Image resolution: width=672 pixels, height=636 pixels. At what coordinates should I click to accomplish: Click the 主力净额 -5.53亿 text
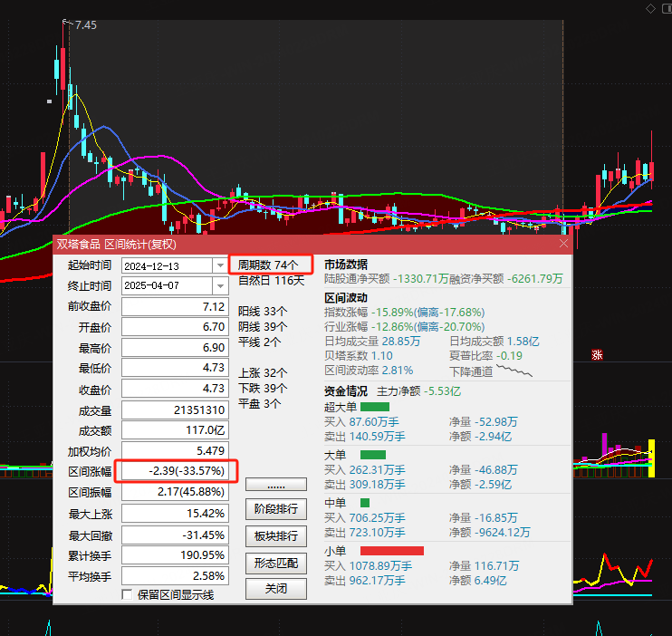pyautogui.click(x=418, y=391)
